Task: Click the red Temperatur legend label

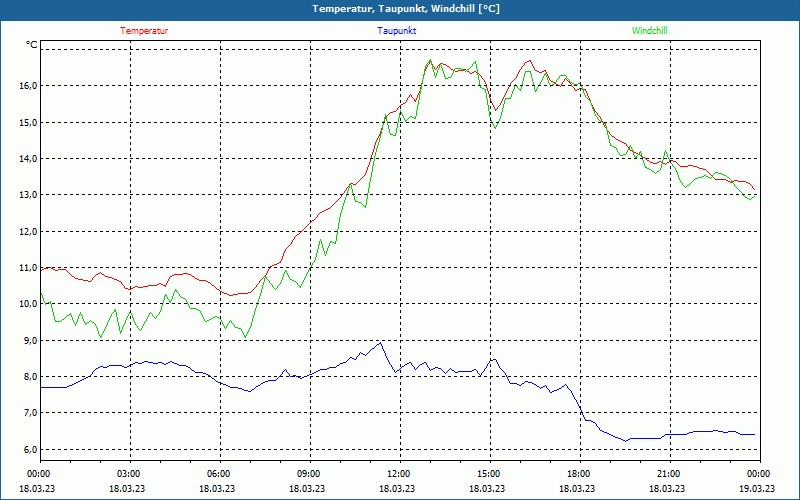Action: coord(144,30)
